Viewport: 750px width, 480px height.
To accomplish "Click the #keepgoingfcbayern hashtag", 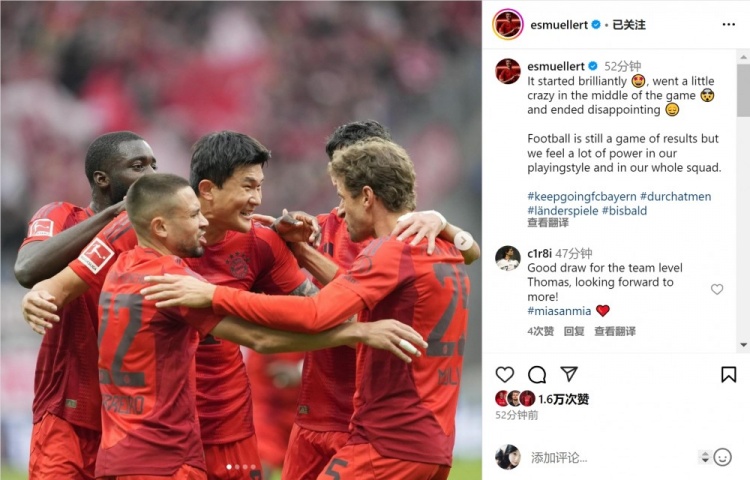I will tap(582, 196).
